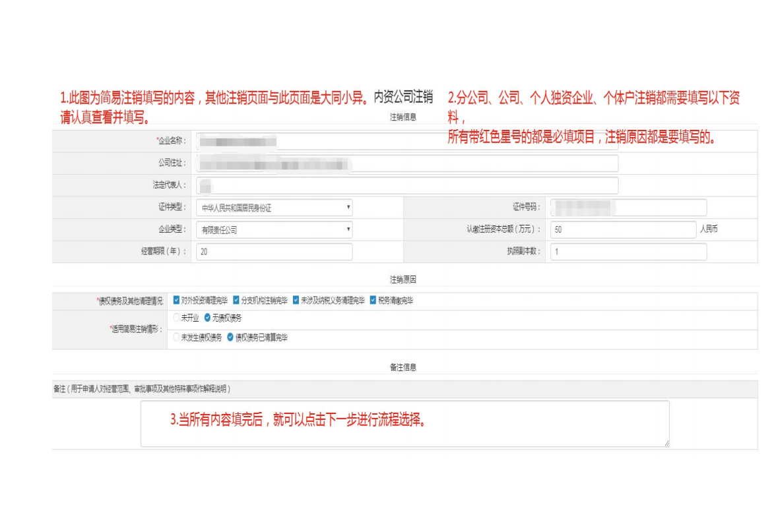This screenshot has height=532, width=774.
Task: Uncheck the 税务清缴完毕 checkbox
Action: coord(373,300)
